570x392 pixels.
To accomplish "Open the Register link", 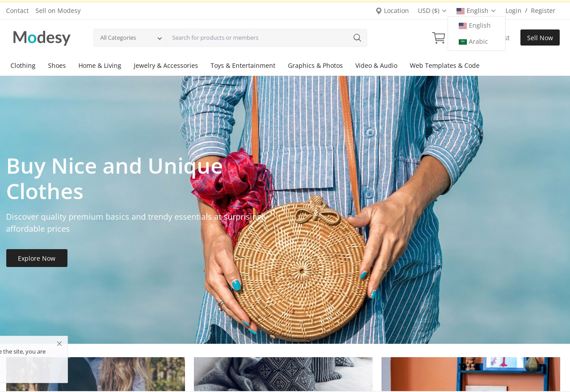I will pyautogui.click(x=543, y=11).
